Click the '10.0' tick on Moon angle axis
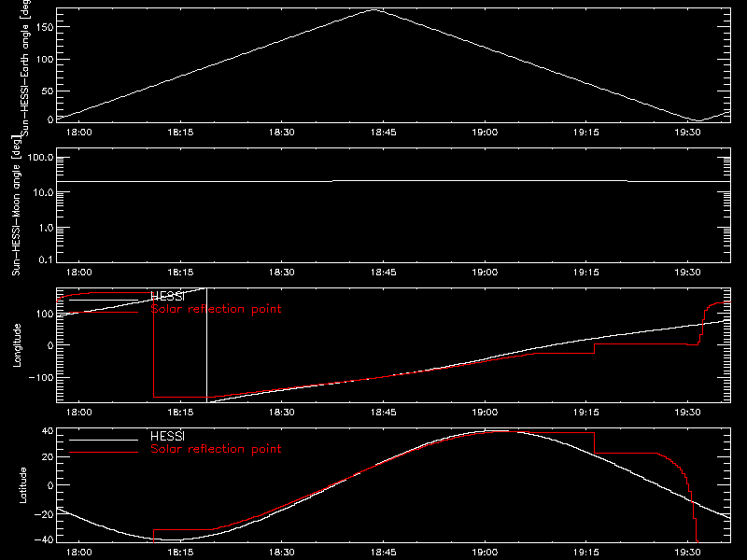This screenshot has height=560, width=747. coord(43,192)
